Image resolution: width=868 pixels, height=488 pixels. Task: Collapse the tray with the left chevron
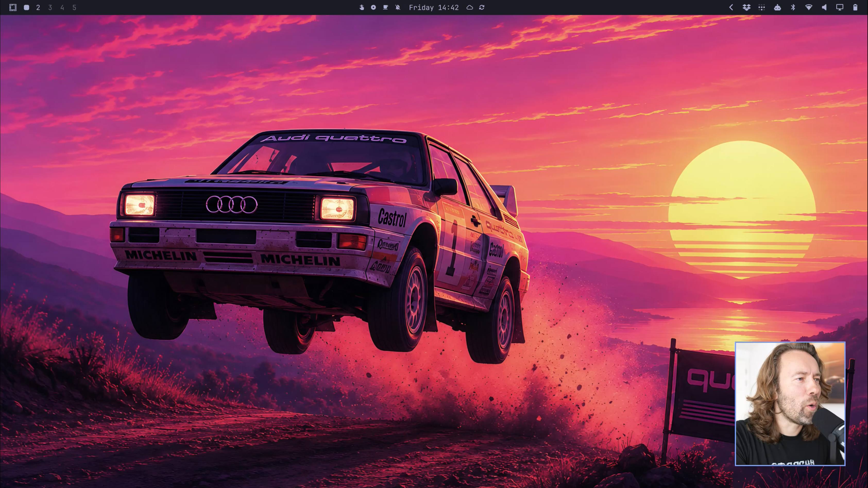pyautogui.click(x=731, y=7)
